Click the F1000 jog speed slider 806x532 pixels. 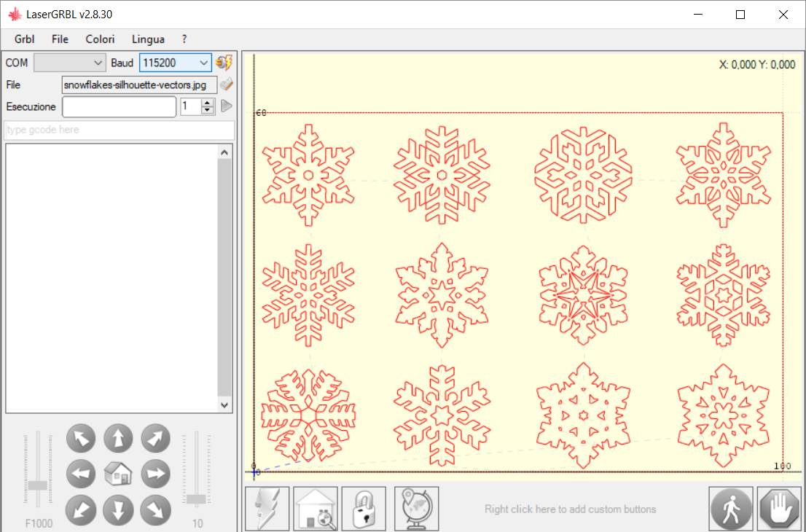[38, 485]
